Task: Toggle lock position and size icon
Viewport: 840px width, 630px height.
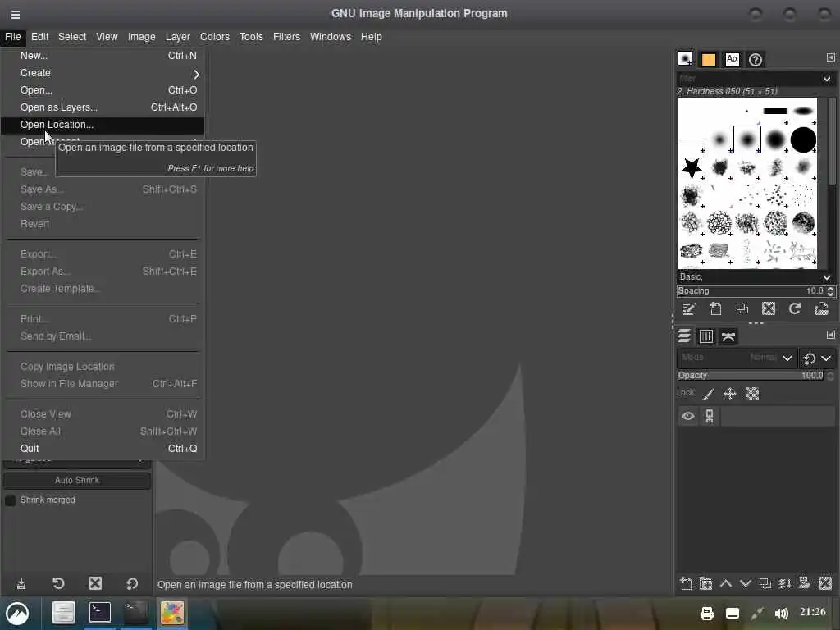Action: (729, 395)
